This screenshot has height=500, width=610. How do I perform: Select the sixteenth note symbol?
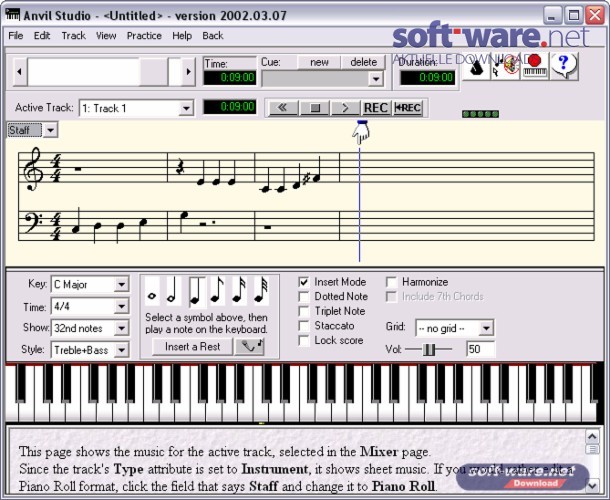click(x=239, y=292)
